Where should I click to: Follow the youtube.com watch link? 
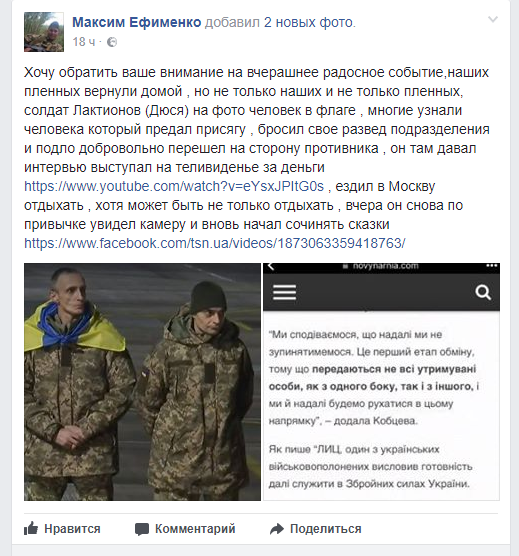click(174, 186)
